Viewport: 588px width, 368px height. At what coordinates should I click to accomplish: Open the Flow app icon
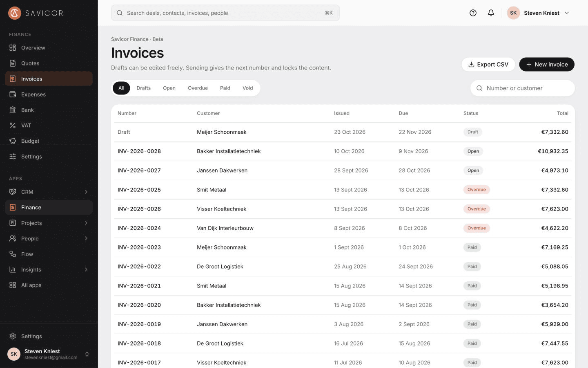click(x=13, y=254)
